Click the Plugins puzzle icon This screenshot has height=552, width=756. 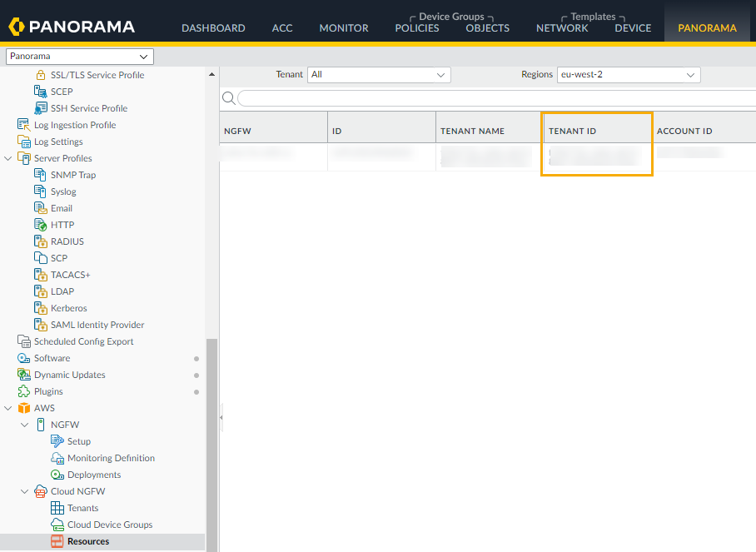point(23,391)
